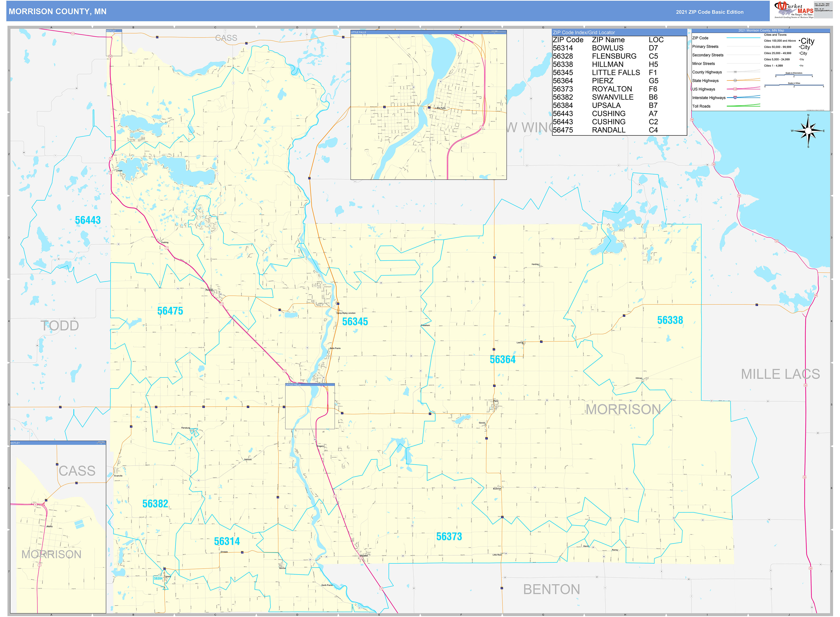Click the ZIP Name column header
The height and width of the screenshot is (617, 840).
click(608, 40)
